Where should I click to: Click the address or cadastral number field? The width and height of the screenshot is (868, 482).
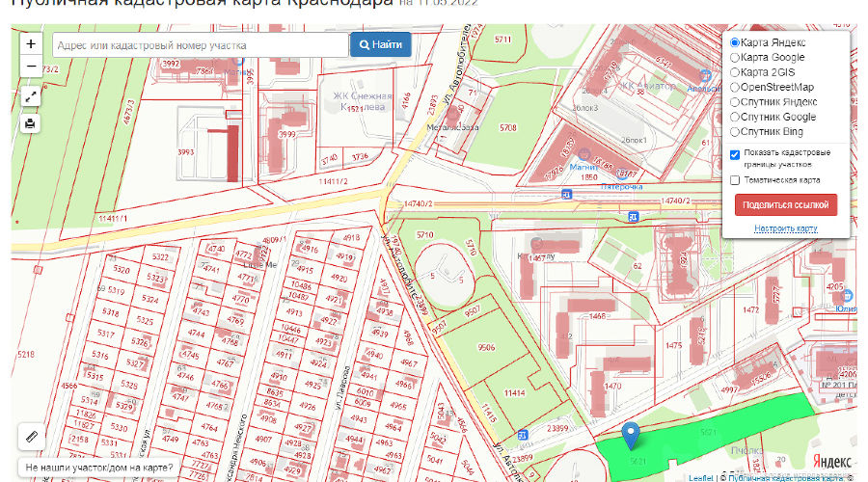tap(198, 45)
